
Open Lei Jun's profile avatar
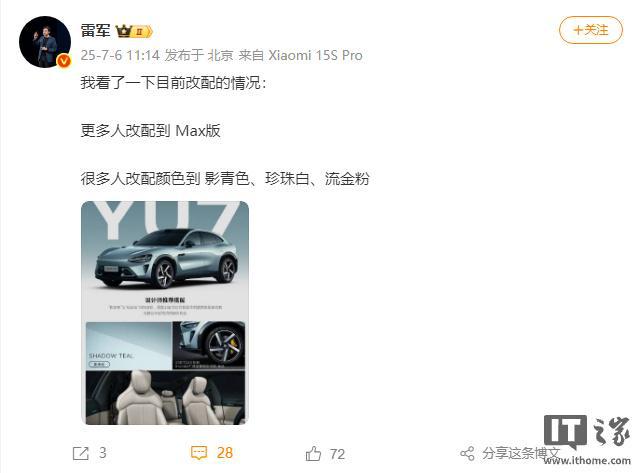pyautogui.click(x=45, y=42)
